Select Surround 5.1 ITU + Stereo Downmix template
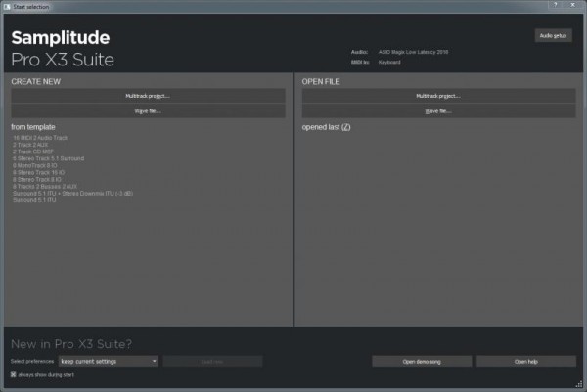Image resolution: width=587 pixels, height=392 pixels. [x=72, y=194]
